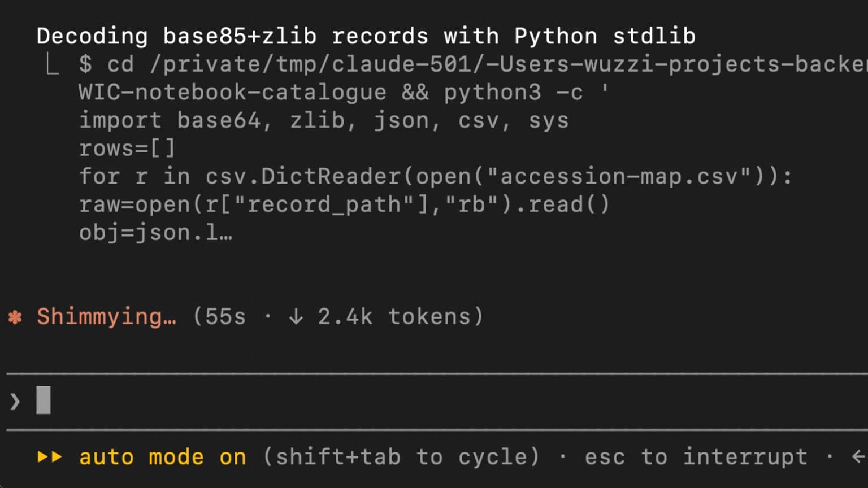Image resolution: width=868 pixels, height=488 pixels.
Task: Expand the truncated "obj=json.l…" line
Action: (156, 232)
